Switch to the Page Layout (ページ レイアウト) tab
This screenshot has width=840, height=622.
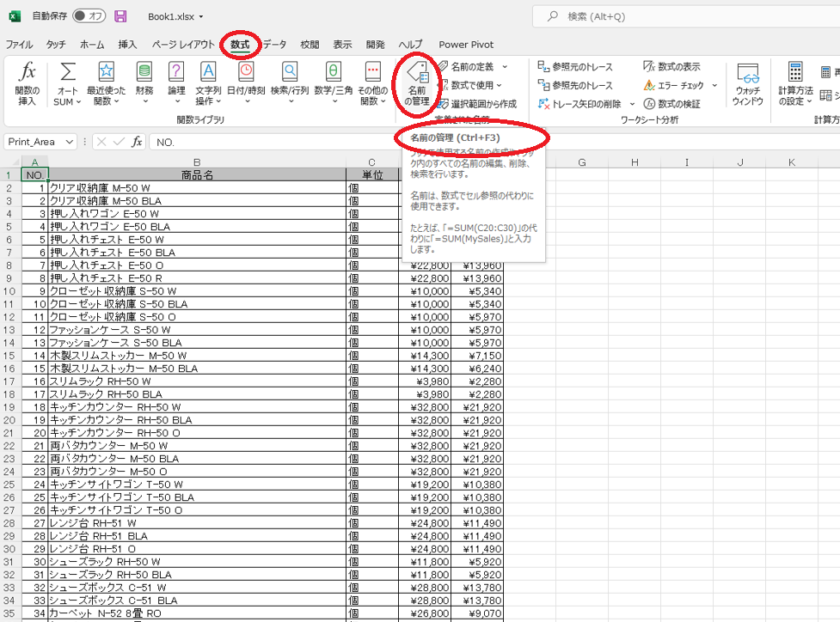coord(183,45)
